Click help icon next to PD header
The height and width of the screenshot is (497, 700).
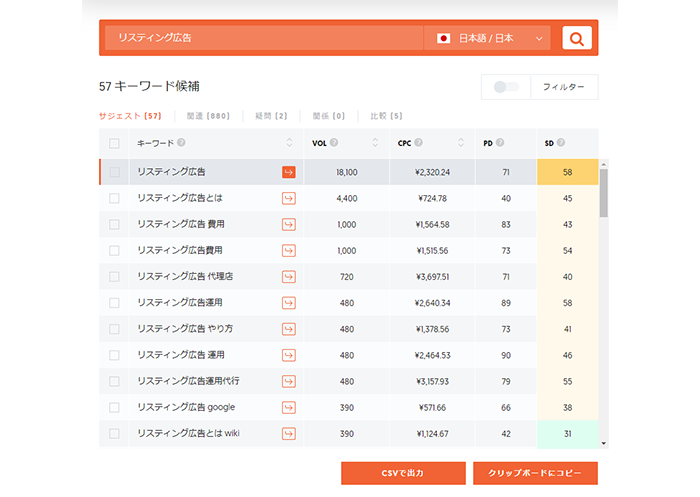pos(500,142)
